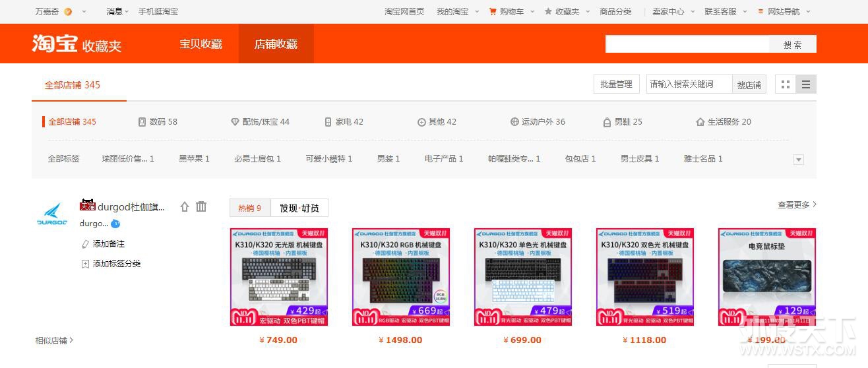Filter by 生活服务 20 category

click(724, 122)
